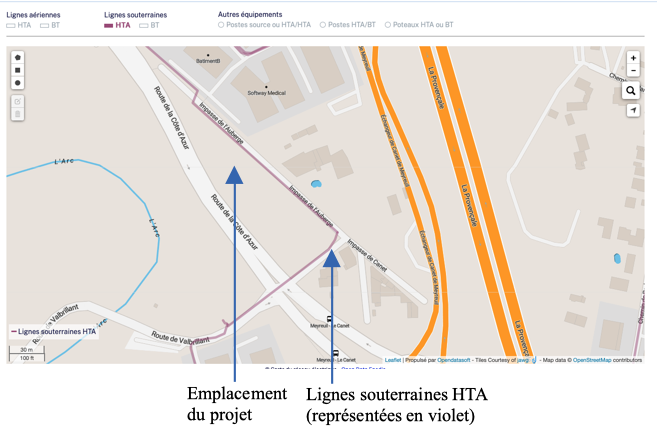Open the map search magnifier
This screenshot has width=657, height=430.
click(x=631, y=91)
